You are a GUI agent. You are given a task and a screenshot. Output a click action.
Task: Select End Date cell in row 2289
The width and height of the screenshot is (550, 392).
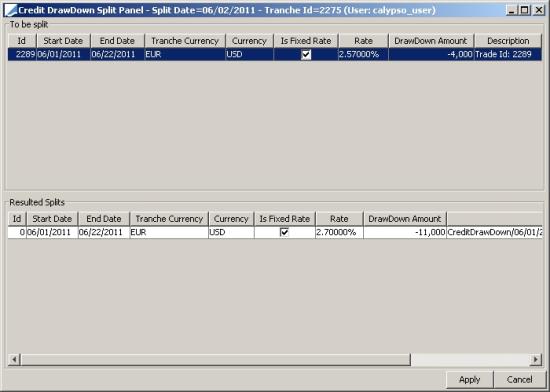(x=118, y=54)
